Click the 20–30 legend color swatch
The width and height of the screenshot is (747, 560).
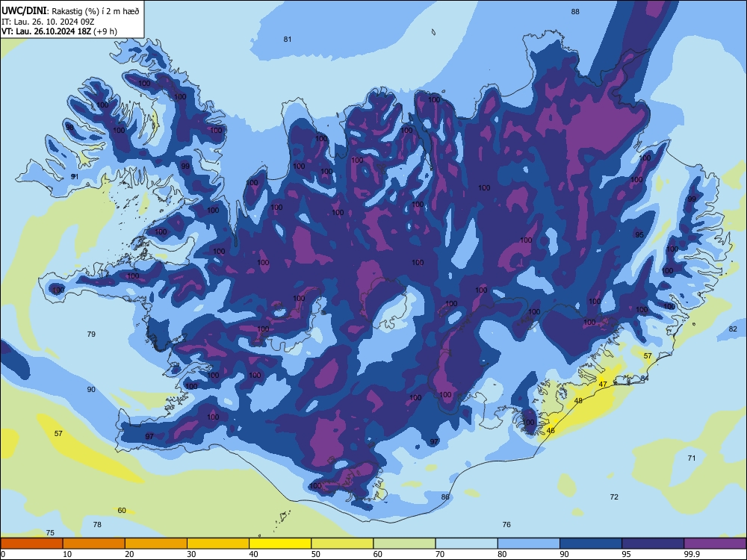pyautogui.click(x=156, y=544)
